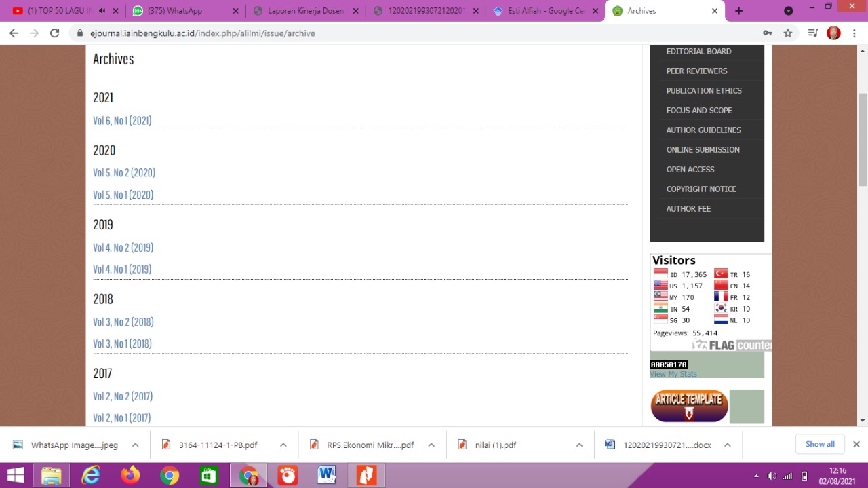
Task: Expand options for nilai (1).pdf download
Action: tap(579, 445)
